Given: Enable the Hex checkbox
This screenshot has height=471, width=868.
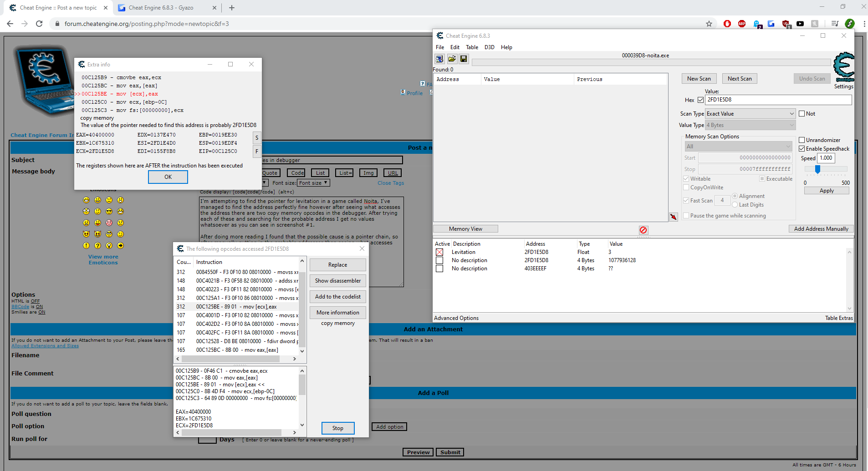Looking at the screenshot, I should click(701, 100).
